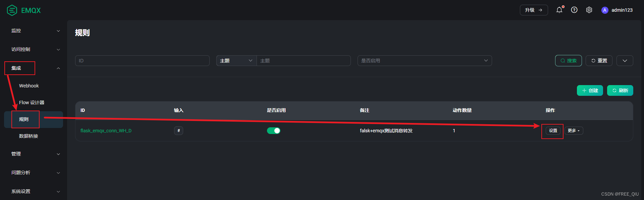
Task: Open the Flow 设计器 menu item
Action: click(32, 103)
